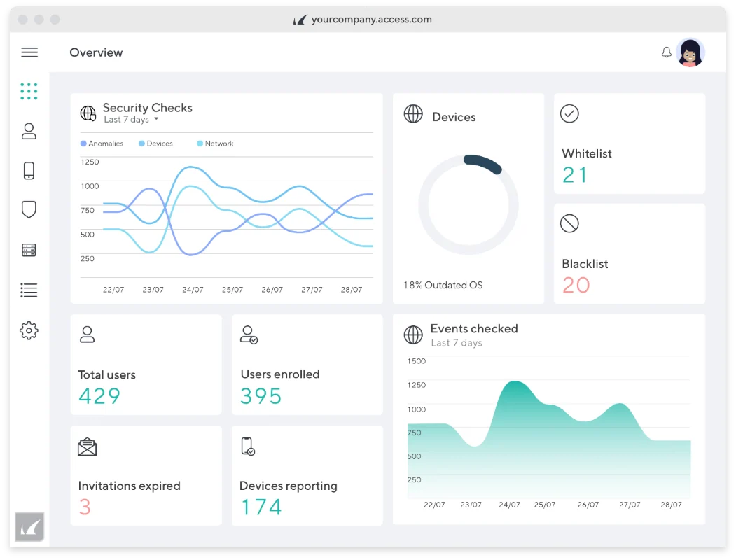Open the Blacklist card
Screen dimensions: 736x560
coord(629,254)
